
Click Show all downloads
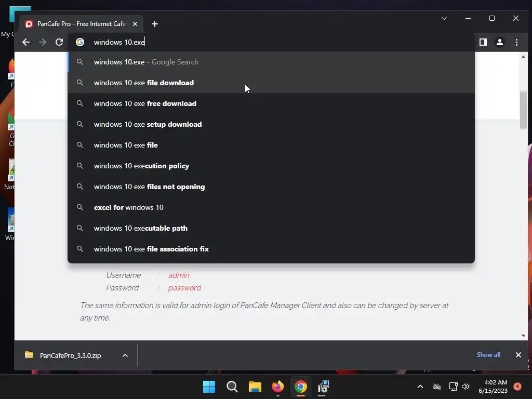488,355
